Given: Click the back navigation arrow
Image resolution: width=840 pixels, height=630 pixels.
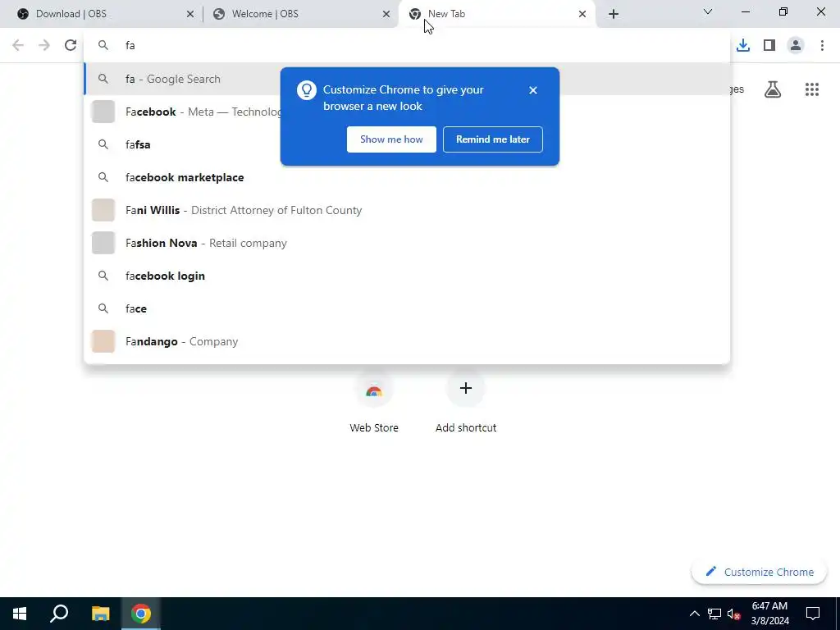Looking at the screenshot, I should [18, 46].
